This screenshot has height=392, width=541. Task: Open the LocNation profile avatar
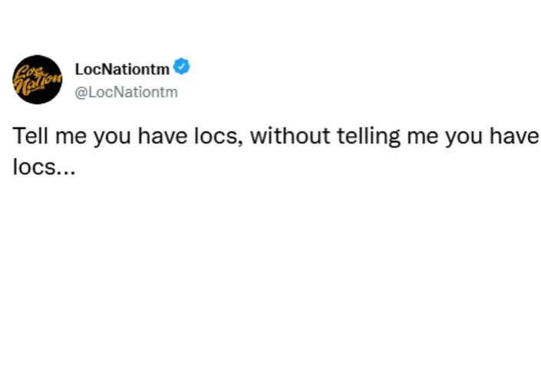pyautogui.click(x=38, y=79)
